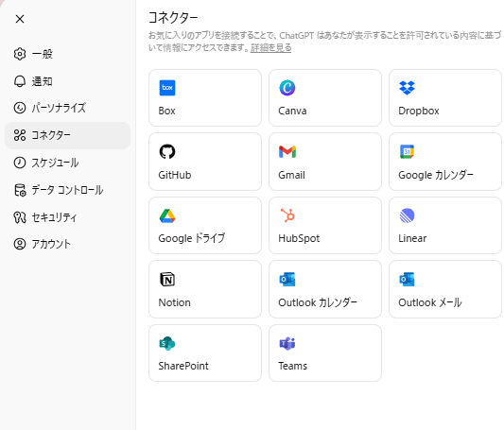Click the clock icon beside スケジュール
This screenshot has width=504, height=430.
[x=20, y=163]
